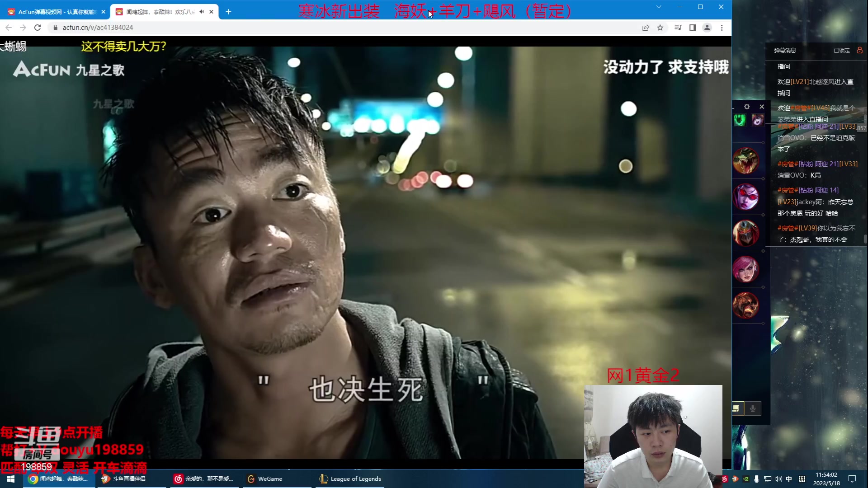The width and height of the screenshot is (868, 488).
Task: Open WeGame from the taskbar
Action: tap(269, 479)
